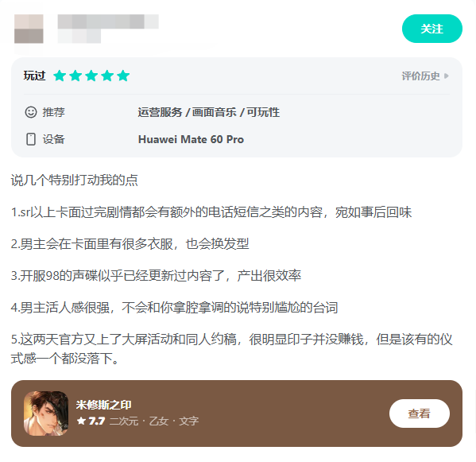Click the 7.7 score star icon
Image resolution: width=476 pixels, height=462 pixels.
81,421
